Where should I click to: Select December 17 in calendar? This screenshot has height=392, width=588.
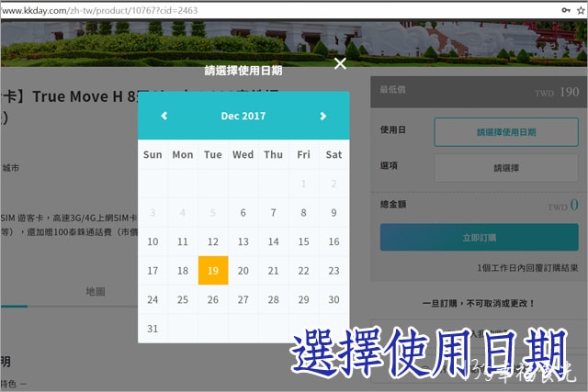click(153, 271)
